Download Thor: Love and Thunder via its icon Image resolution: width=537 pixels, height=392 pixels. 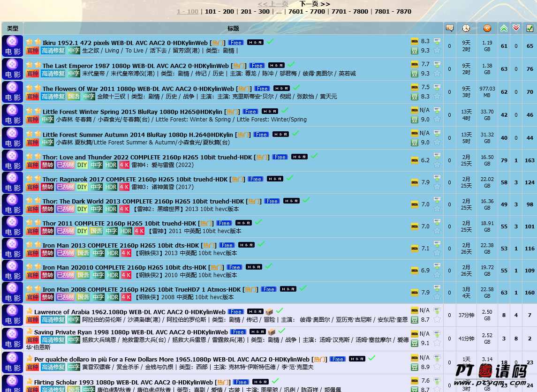437,156
